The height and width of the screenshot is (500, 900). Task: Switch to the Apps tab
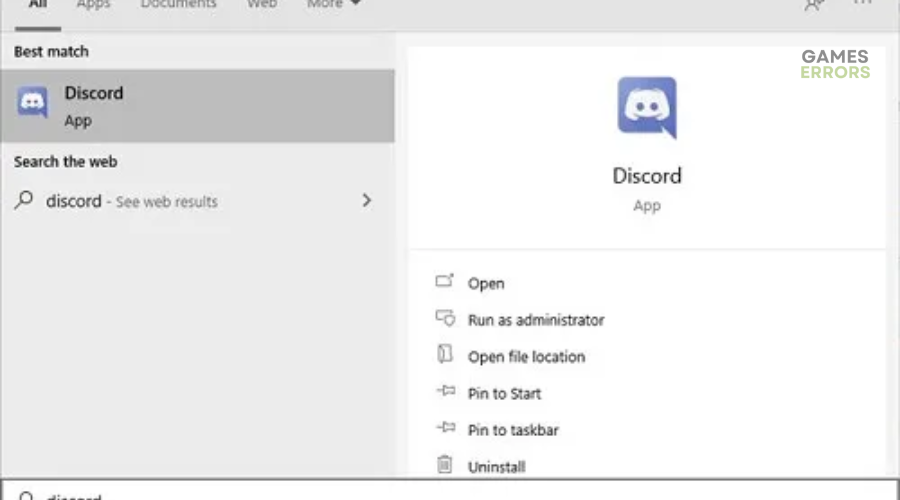[94, 5]
